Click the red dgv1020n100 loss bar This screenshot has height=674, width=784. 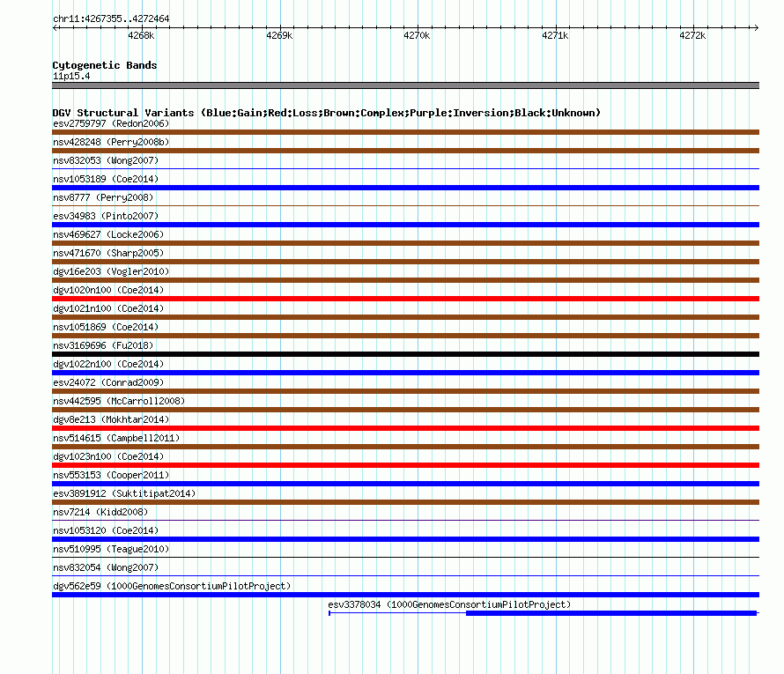[405, 299]
